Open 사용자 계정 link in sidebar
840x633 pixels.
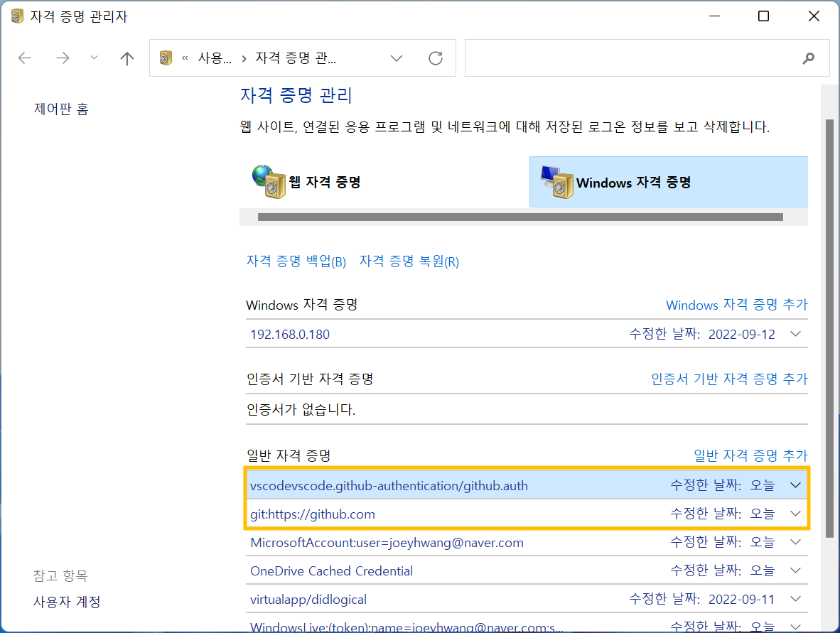[x=67, y=602]
